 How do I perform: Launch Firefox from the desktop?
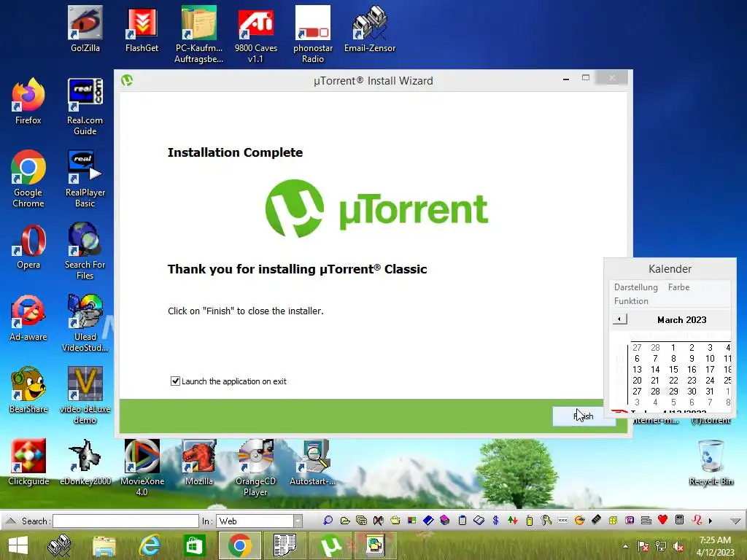[28, 102]
